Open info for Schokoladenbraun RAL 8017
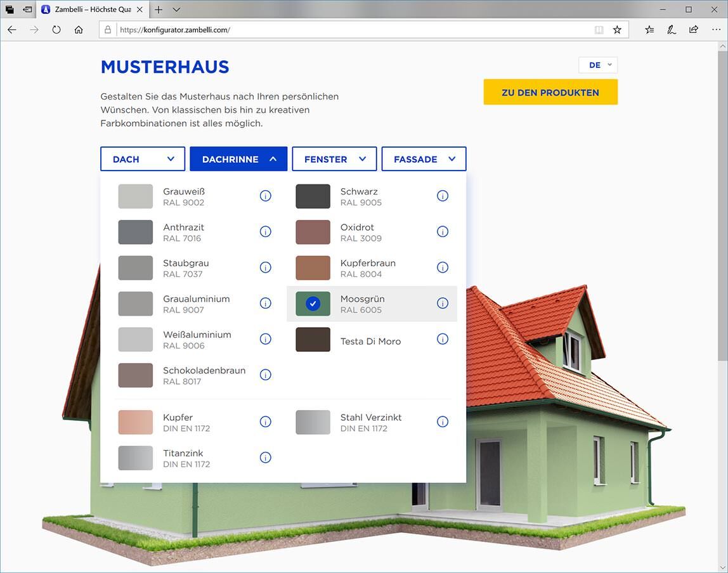728x573 pixels. pos(266,375)
